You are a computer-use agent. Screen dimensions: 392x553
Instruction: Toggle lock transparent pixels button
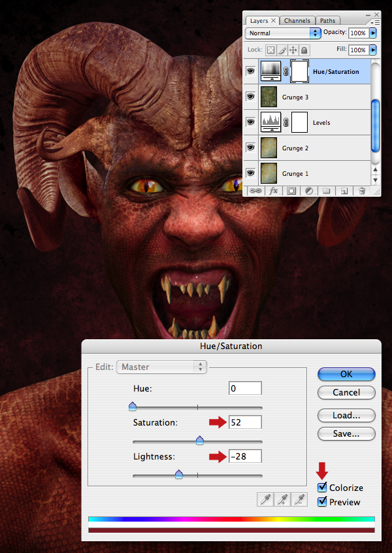click(270, 50)
